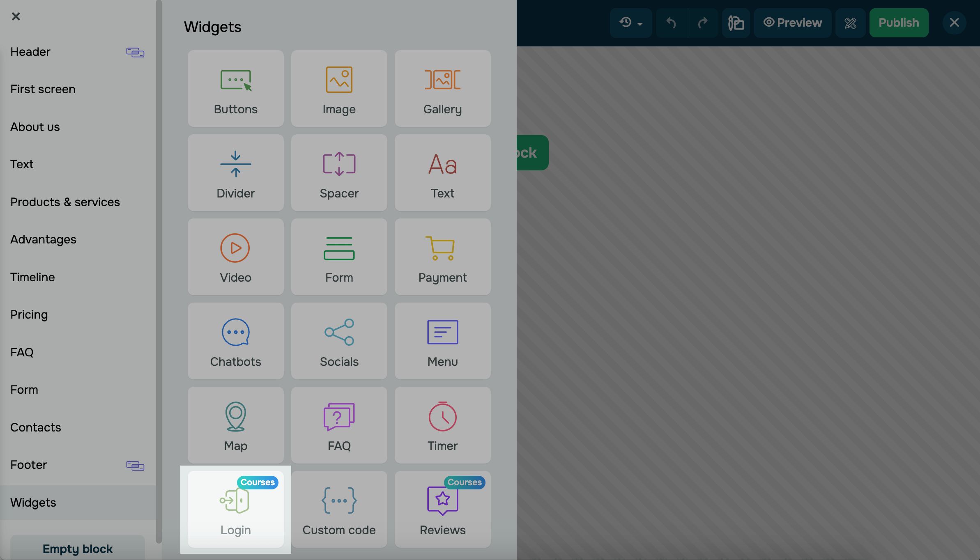Viewport: 980px width, 560px height.
Task: Add the Buttons widget
Action: coord(235,89)
